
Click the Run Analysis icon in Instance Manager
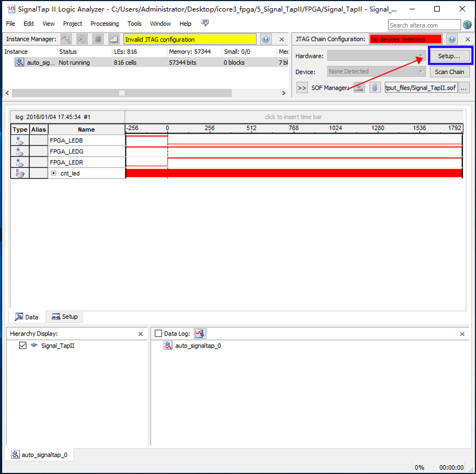click(x=66, y=40)
